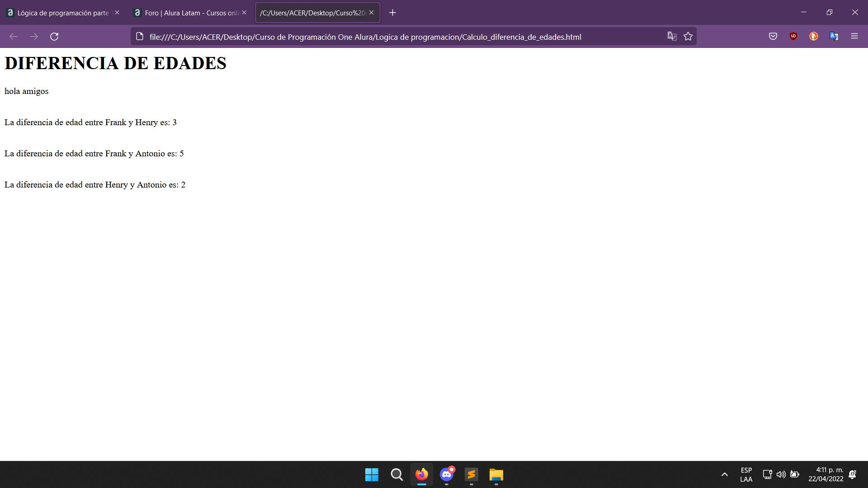Bookmark this page with the star icon

pos(688,37)
